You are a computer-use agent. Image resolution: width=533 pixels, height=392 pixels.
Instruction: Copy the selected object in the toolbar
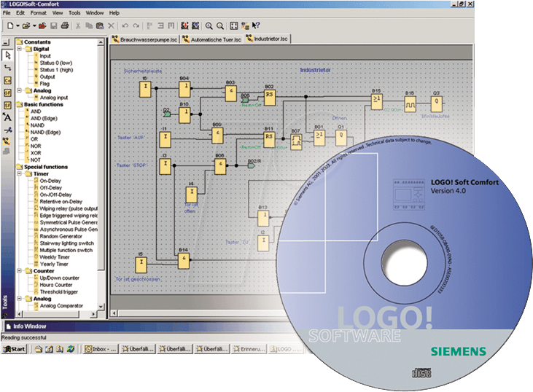pyautogui.click(x=89, y=26)
